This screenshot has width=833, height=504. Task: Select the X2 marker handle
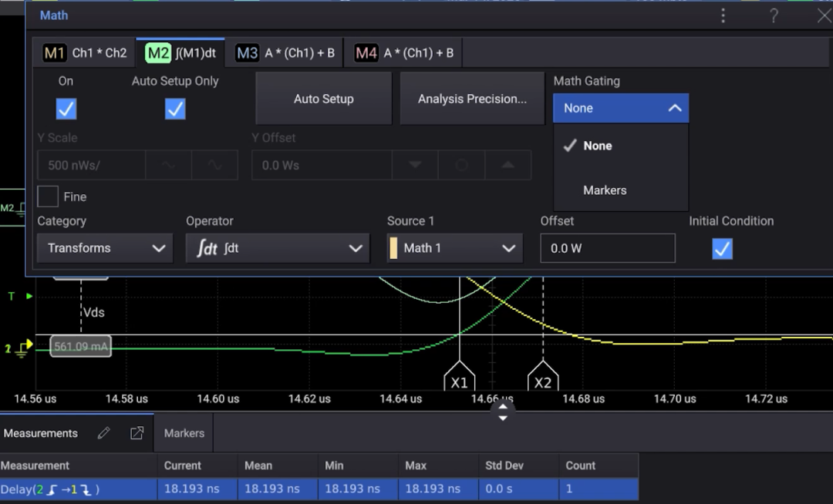543,377
